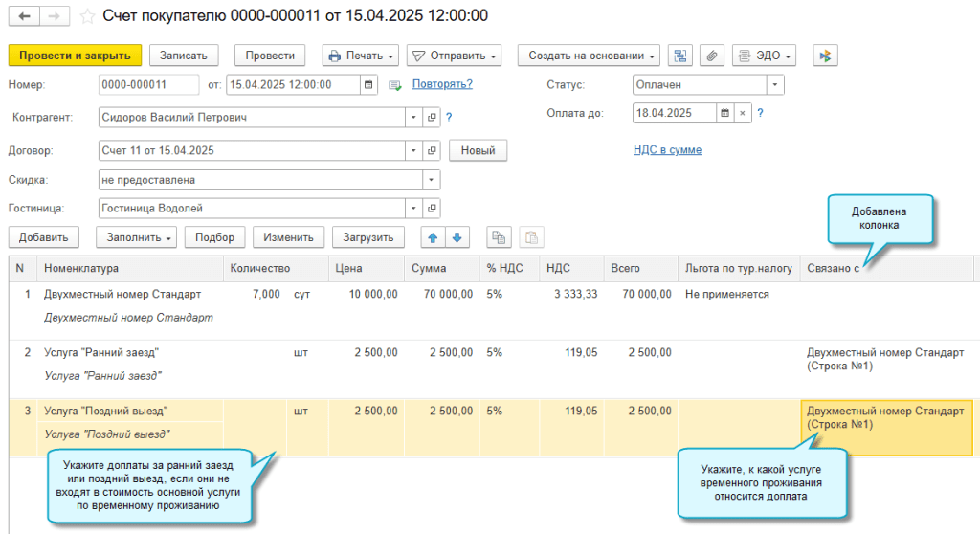Image resolution: width=980 pixels, height=534 pixels.
Task: Expand the Статус dropdown
Action: tap(774, 84)
